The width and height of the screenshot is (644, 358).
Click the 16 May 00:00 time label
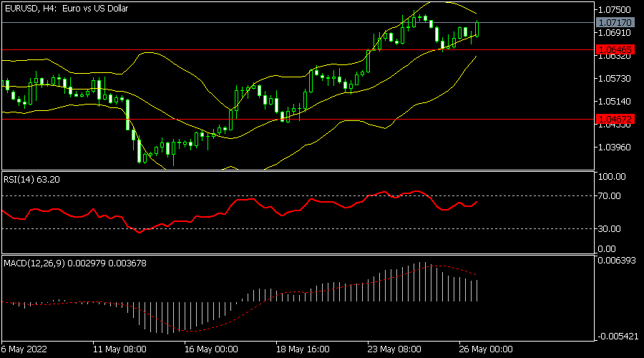click(x=211, y=349)
